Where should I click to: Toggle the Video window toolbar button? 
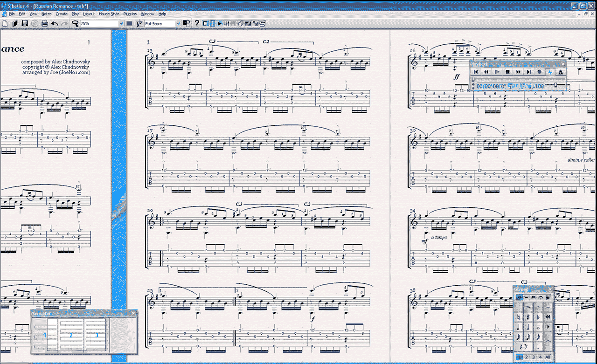(248, 23)
